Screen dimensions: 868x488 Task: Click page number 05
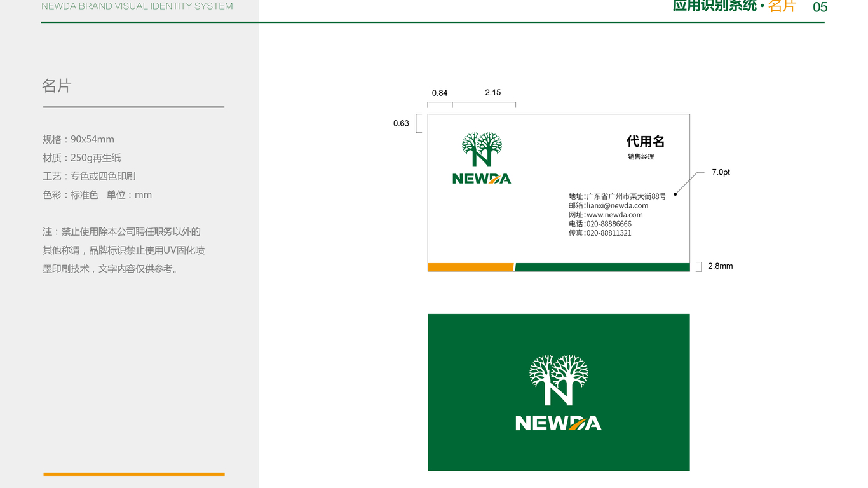click(820, 7)
